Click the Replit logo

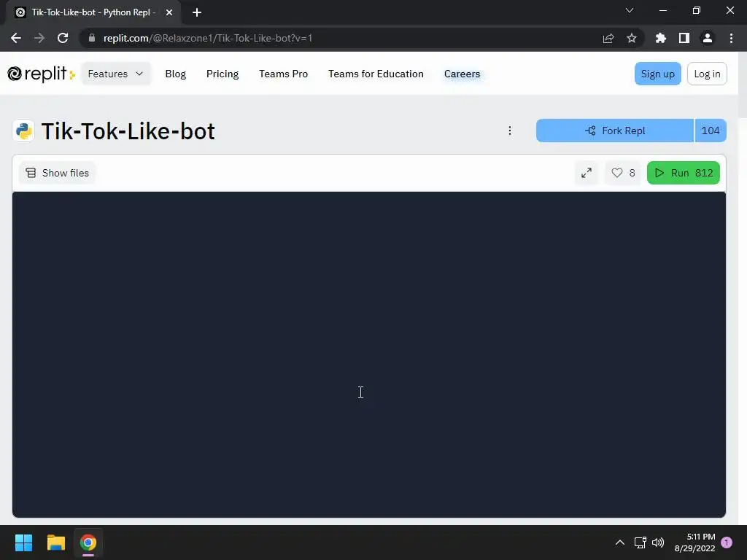point(41,74)
